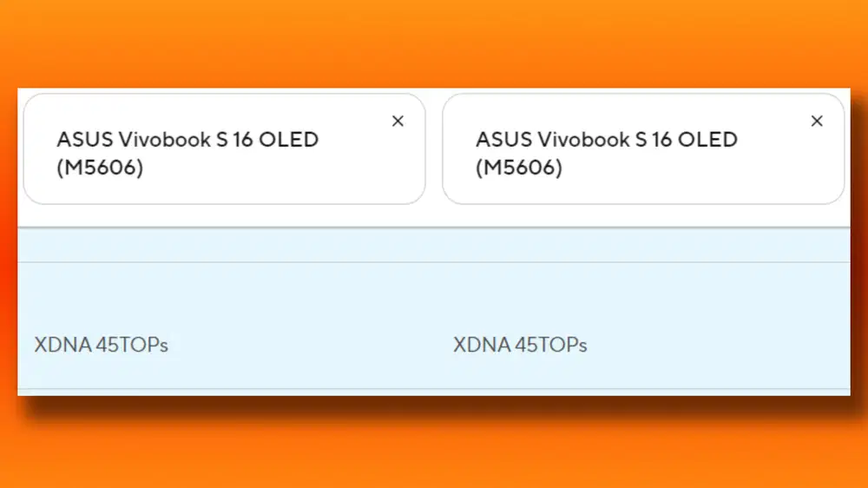
Task: Click the empty blue row above first XDNA value
Action: coord(217,245)
